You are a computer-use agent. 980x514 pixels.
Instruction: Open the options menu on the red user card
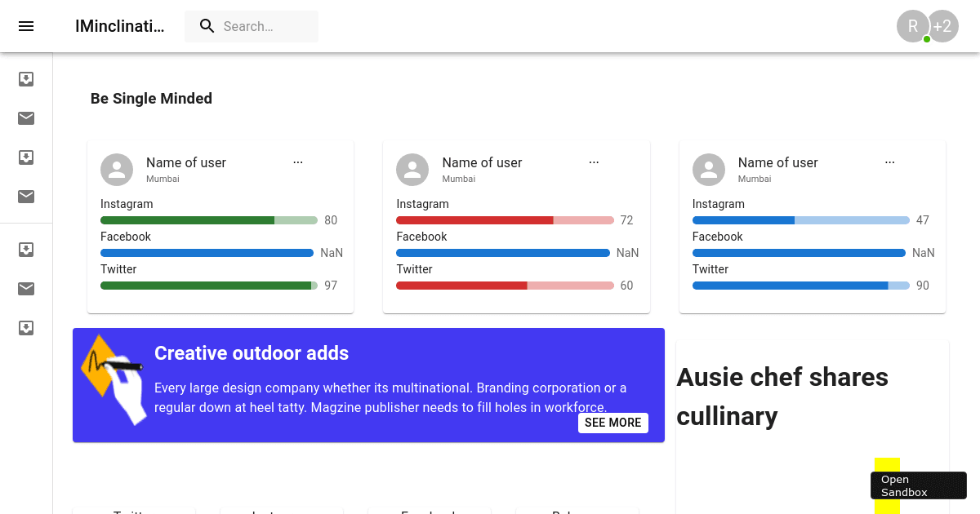click(594, 162)
